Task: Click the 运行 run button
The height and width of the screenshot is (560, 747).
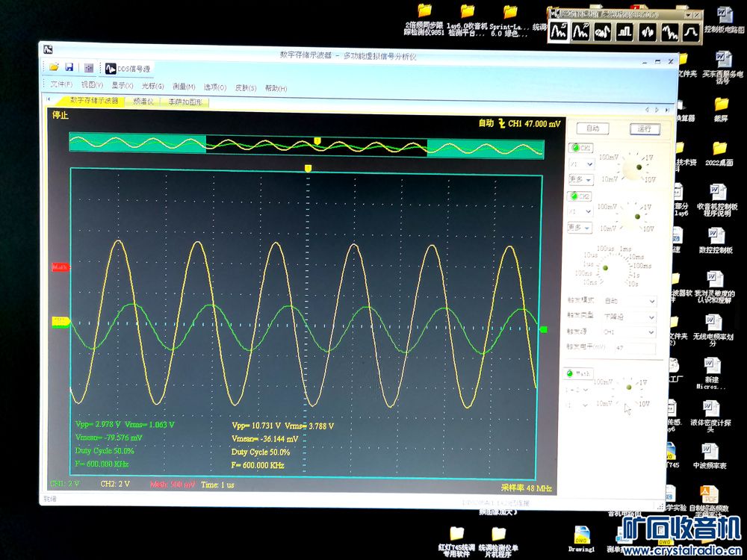Action: tap(644, 128)
